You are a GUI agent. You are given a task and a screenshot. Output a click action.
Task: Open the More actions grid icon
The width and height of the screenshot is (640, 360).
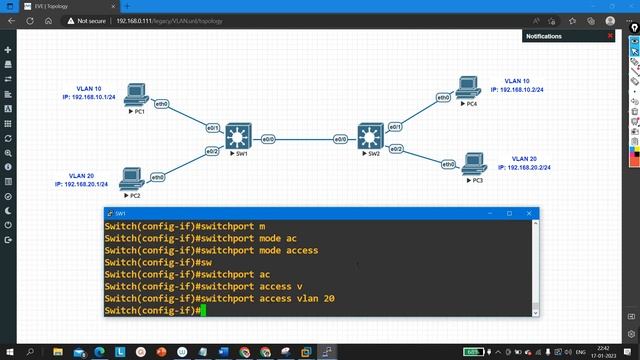(8, 124)
